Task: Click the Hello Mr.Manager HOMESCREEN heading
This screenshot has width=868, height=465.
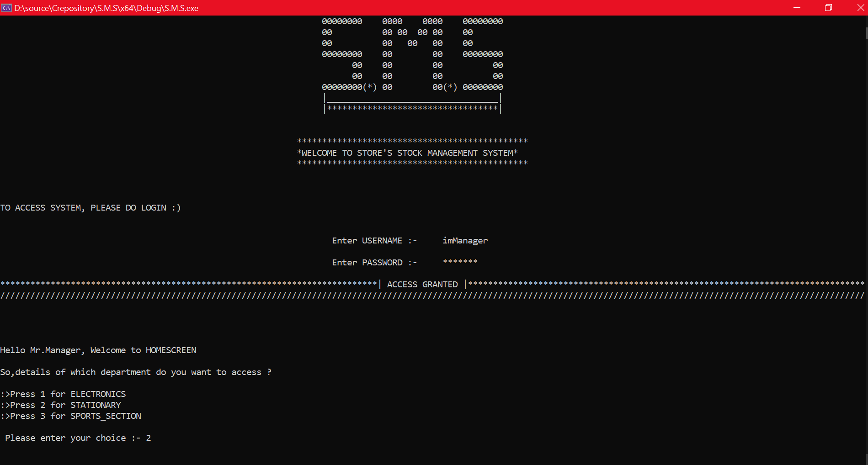Action: point(98,350)
